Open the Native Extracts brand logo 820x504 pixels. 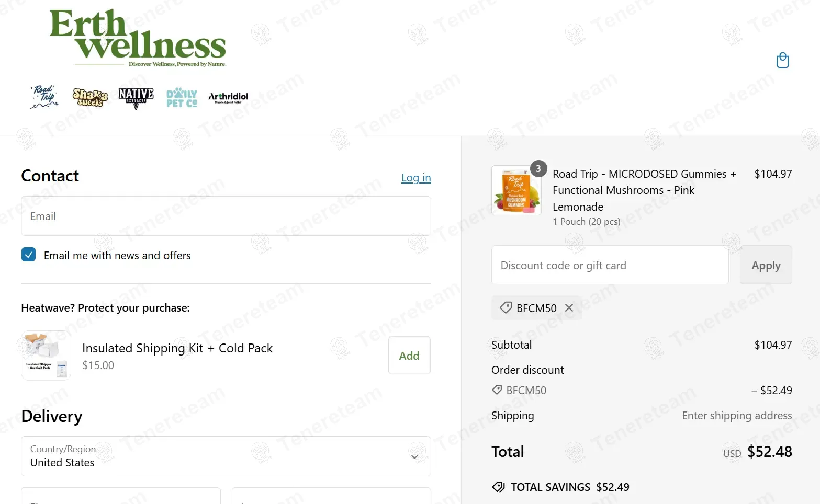pos(136,98)
